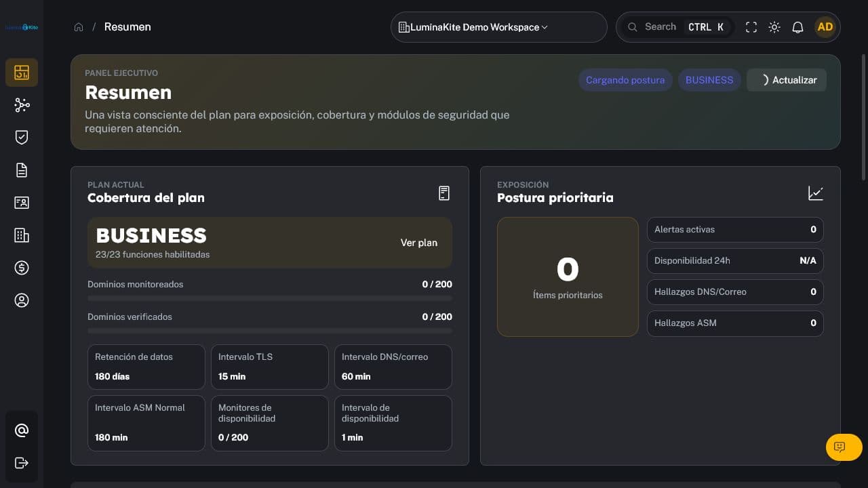Open the user profile sidebar icon

tap(22, 300)
